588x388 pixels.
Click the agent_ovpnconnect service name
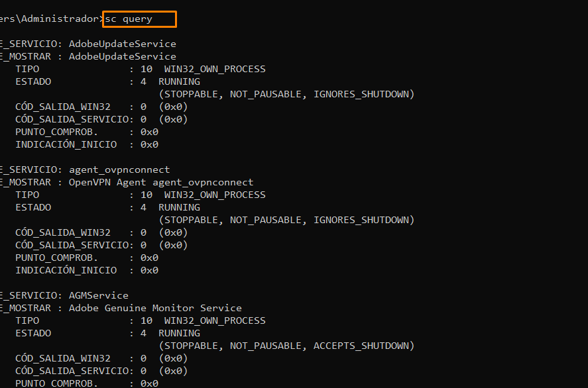pos(119,170)
